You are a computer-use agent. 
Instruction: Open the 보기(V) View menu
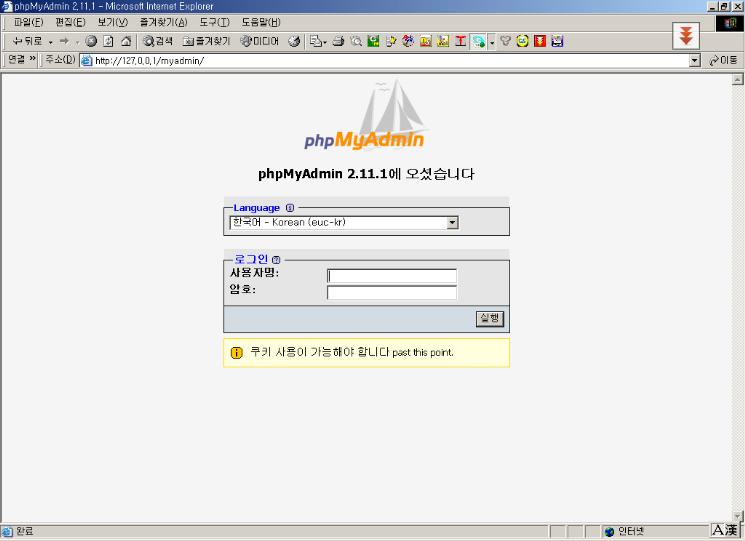[113, 22]
